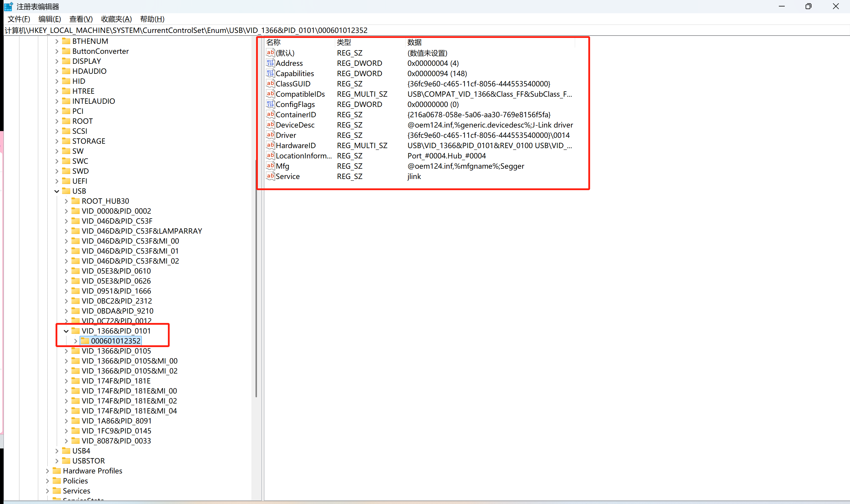Expand the BTHENUM key

[x=57, y=41]
